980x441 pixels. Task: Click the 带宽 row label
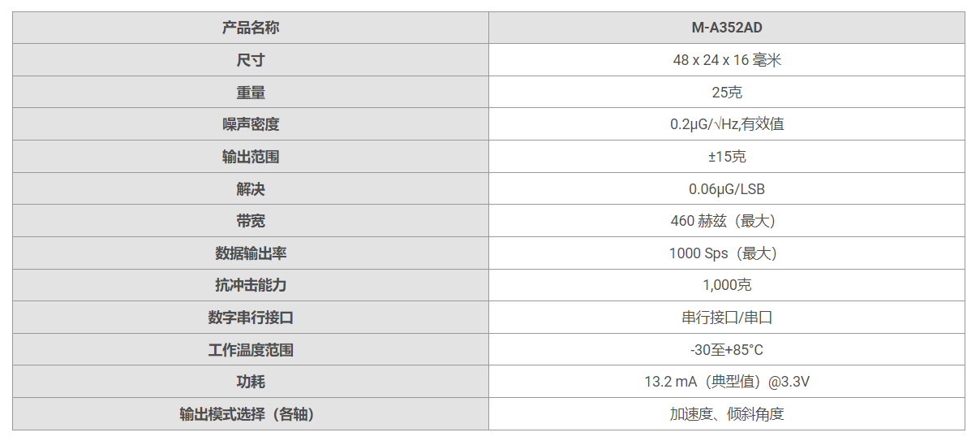(x=251, y=221)
